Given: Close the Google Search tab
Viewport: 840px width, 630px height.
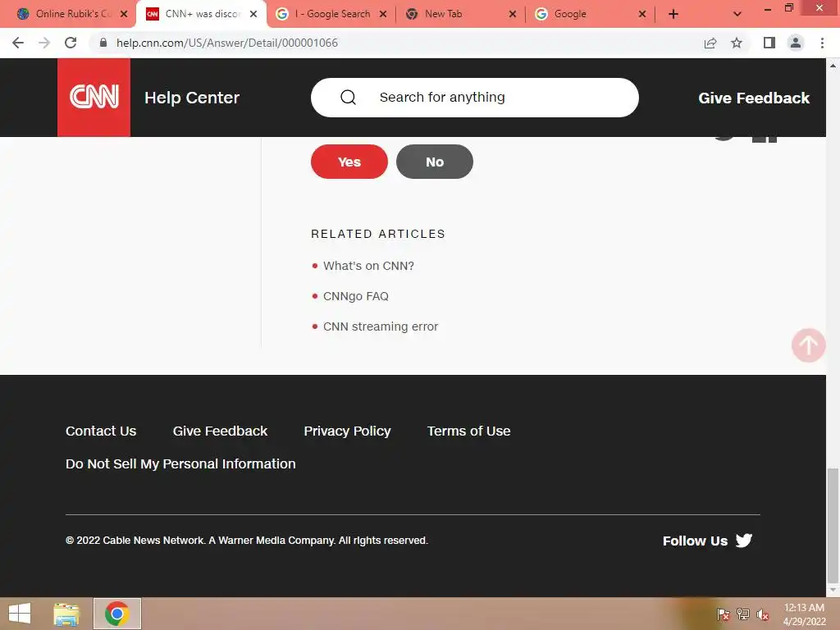Looking at the screenshot, I should pos(383,15).
